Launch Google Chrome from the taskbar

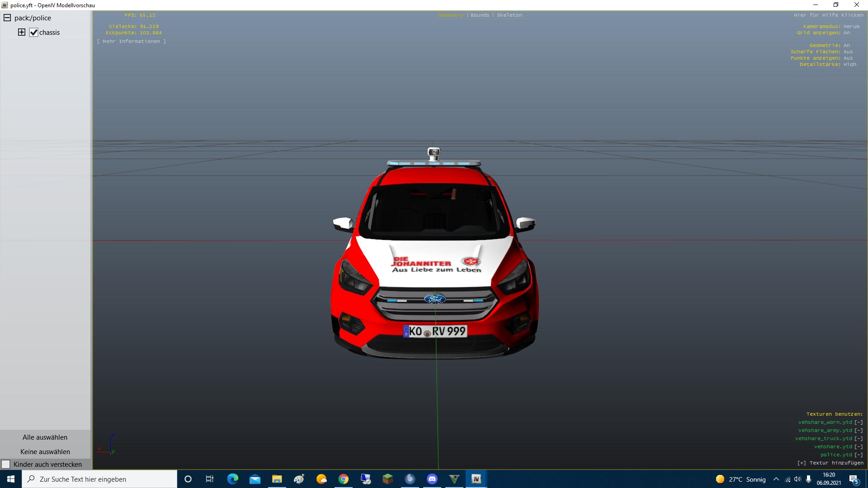tap(344, 479)
